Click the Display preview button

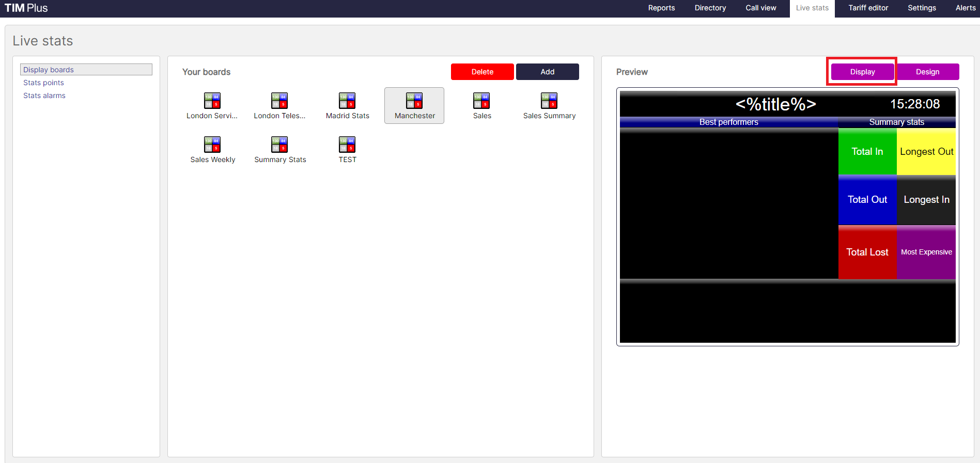click(x=862, y=72)
